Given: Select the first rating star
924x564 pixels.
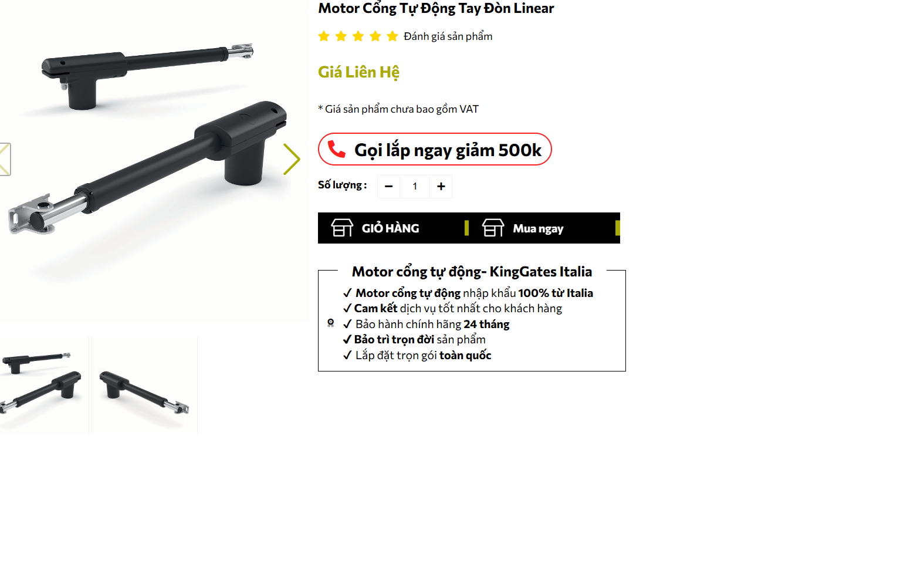Looking at the screenshot, I should click(x=324, y=36).
